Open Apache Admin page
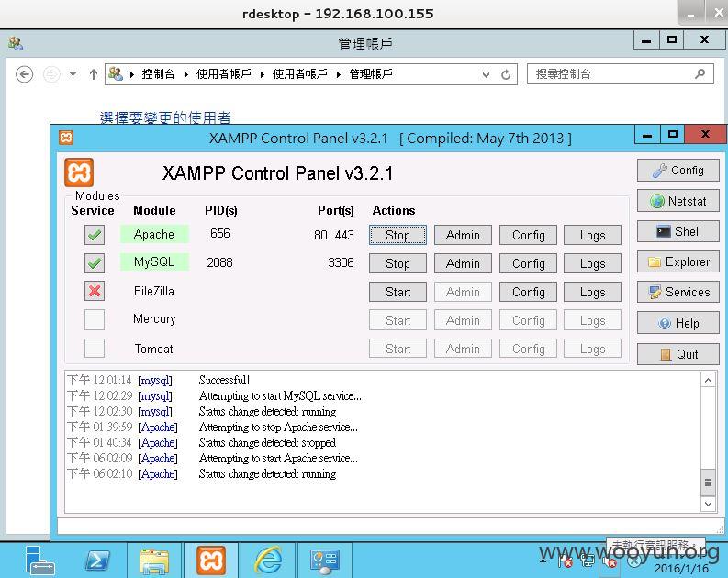 463,235
